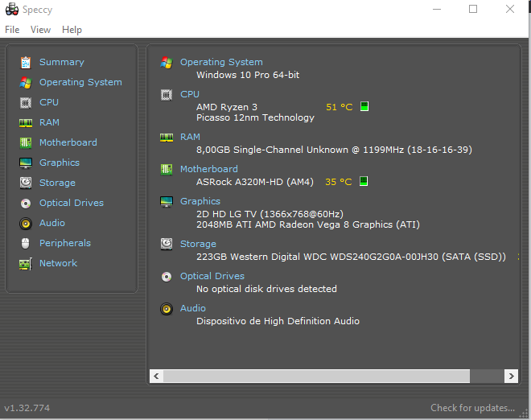The height and width of the screenshot is (420, 531).
Task: Click the Peripherals mouse icon in sidebar
Action: [26, 243]
